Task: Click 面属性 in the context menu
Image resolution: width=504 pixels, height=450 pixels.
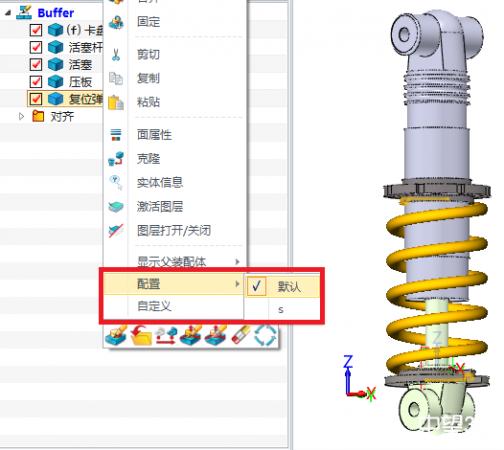Action: click(x=154, y=135)
